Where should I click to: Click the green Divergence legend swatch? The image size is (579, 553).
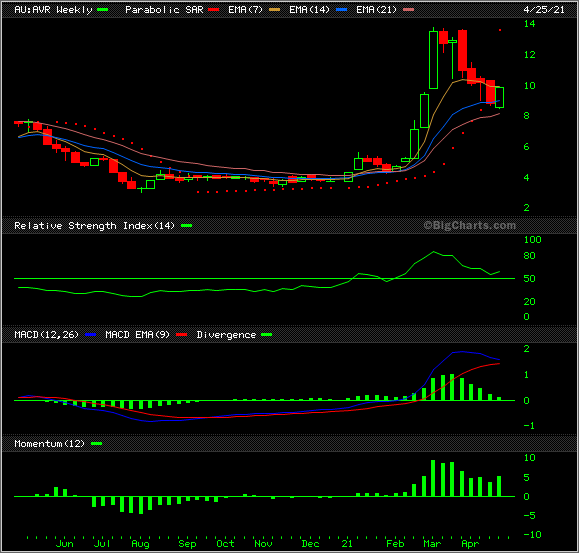[267, 335]
